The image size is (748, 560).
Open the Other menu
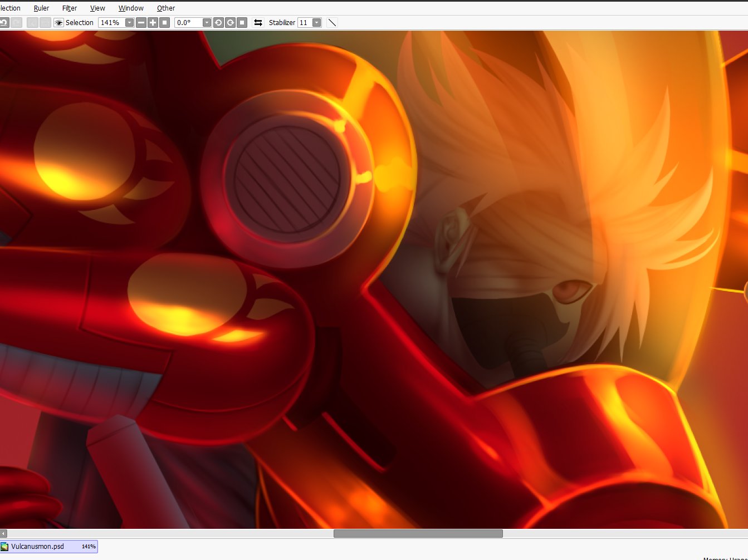166,8
